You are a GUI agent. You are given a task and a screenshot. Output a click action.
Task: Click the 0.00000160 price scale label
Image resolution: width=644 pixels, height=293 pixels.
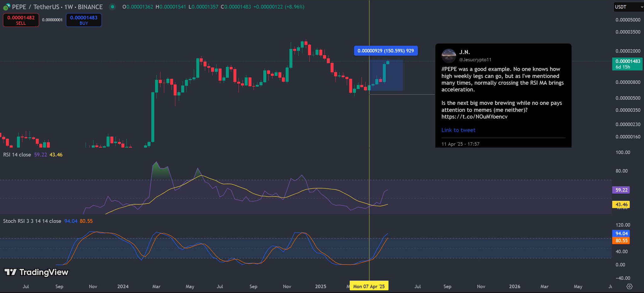coord(628,137)
